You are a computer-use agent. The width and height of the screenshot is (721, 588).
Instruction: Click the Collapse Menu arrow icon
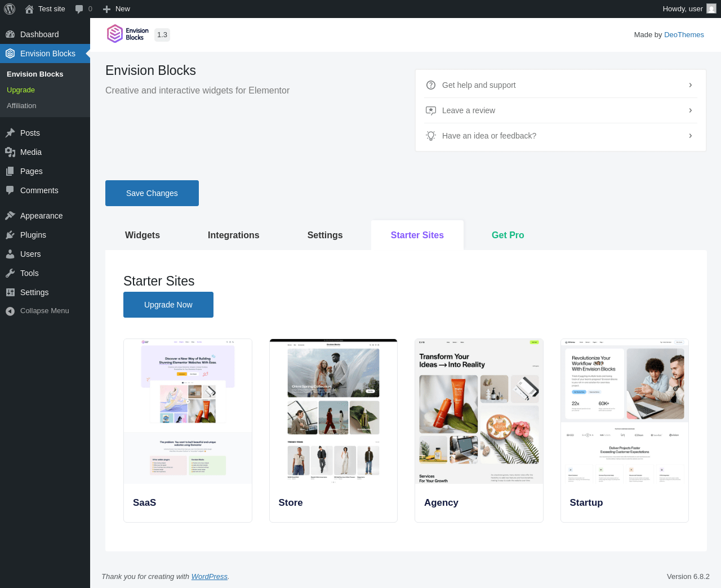(10, 311)
